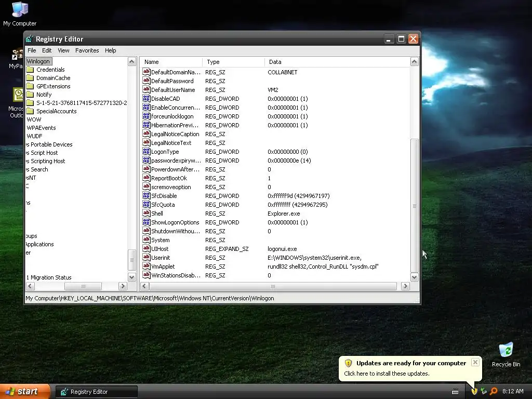Click the DefaultPassword string value icon
The width and height of the screenshot is (532, 399).
click(146, 81)
